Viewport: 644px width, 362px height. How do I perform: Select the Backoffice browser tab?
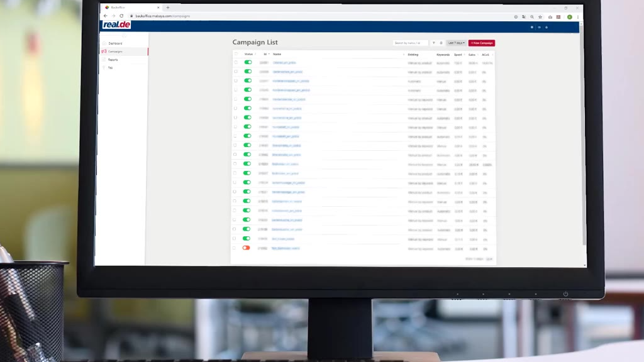pyautogui.click(x=131, y=8)
